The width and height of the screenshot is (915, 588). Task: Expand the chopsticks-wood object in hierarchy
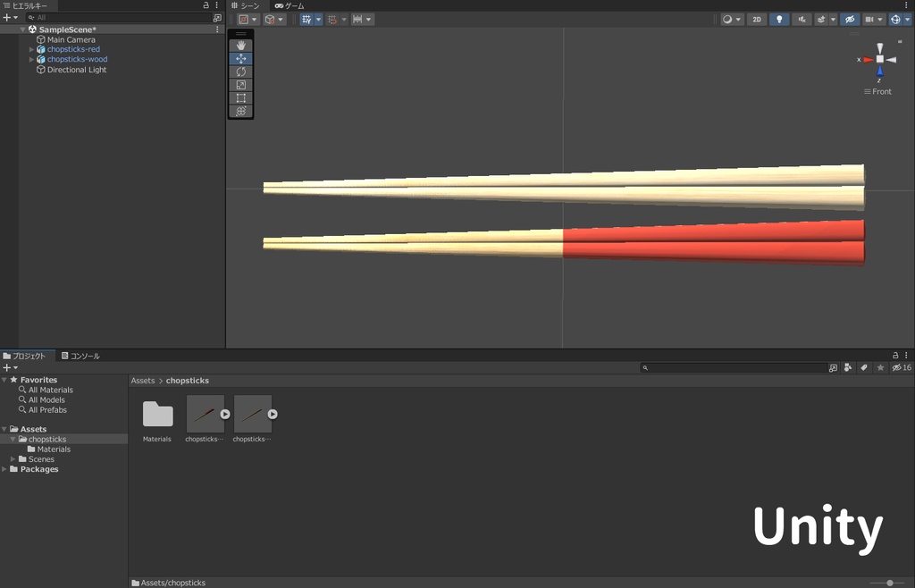pos(31,60)
